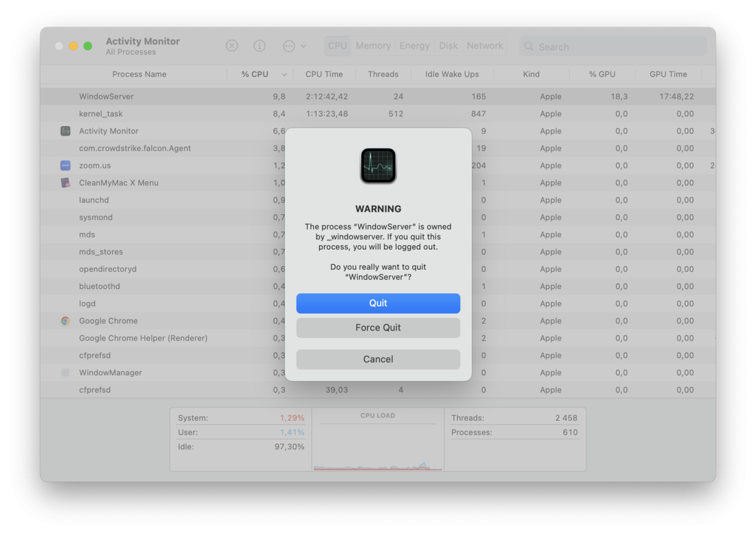Click the Activity Monitor icon in the process list
Screen dimensions: 756x535
[65, 131]
